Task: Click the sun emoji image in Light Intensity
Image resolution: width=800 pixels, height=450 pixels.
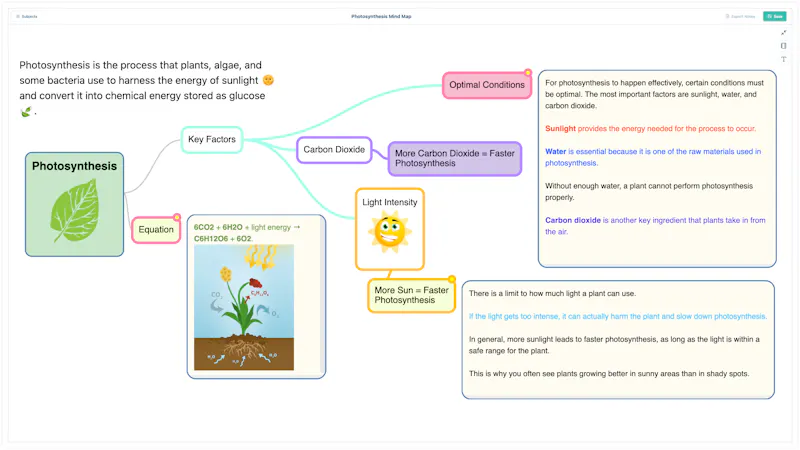Action: [x=390, y=233]
